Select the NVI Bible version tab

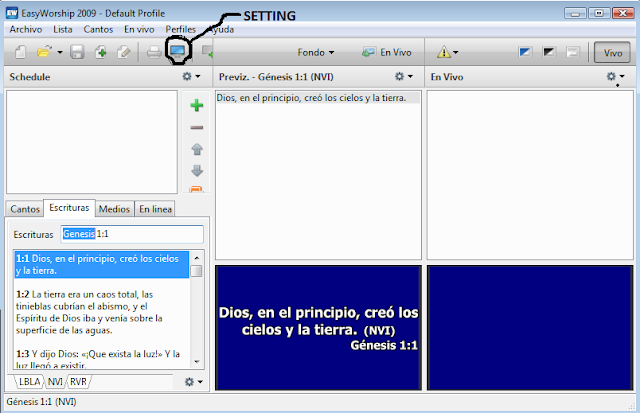[x=55, y=382]
